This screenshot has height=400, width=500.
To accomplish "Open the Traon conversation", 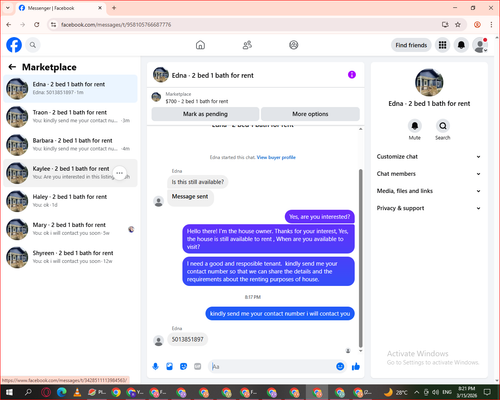I will 70,117.
